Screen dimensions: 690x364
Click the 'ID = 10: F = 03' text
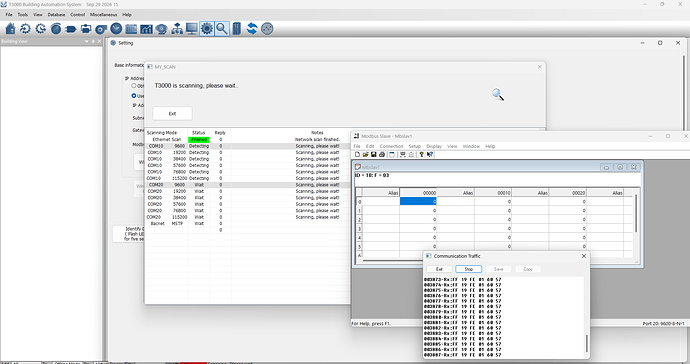click(x=372, y=175)
